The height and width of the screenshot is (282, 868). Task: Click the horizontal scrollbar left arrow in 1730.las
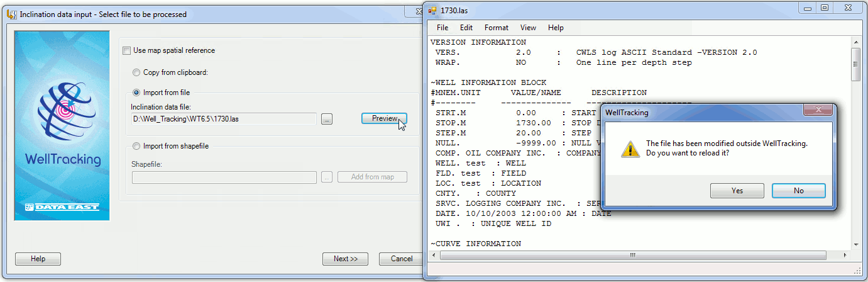(434, 255)
